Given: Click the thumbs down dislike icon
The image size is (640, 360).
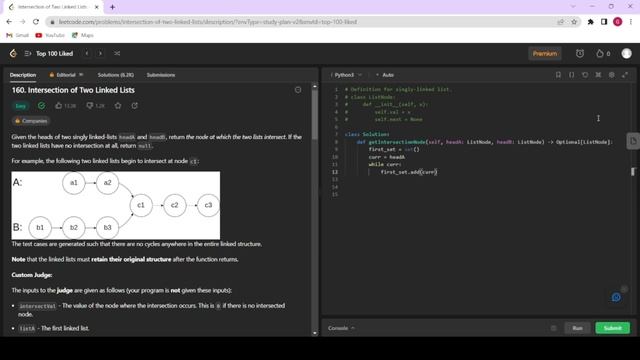Looking at the screenshot, I should point(90,106).
